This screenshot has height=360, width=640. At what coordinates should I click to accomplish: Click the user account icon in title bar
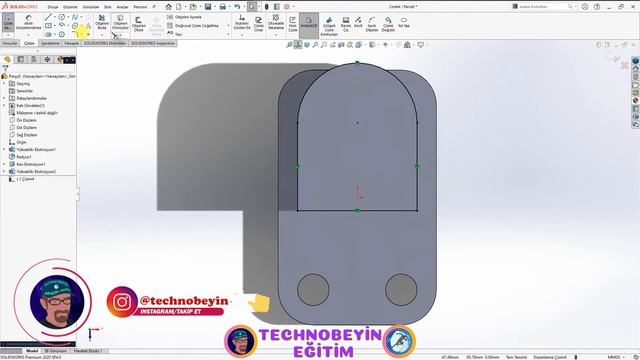[x=585, y=7]
